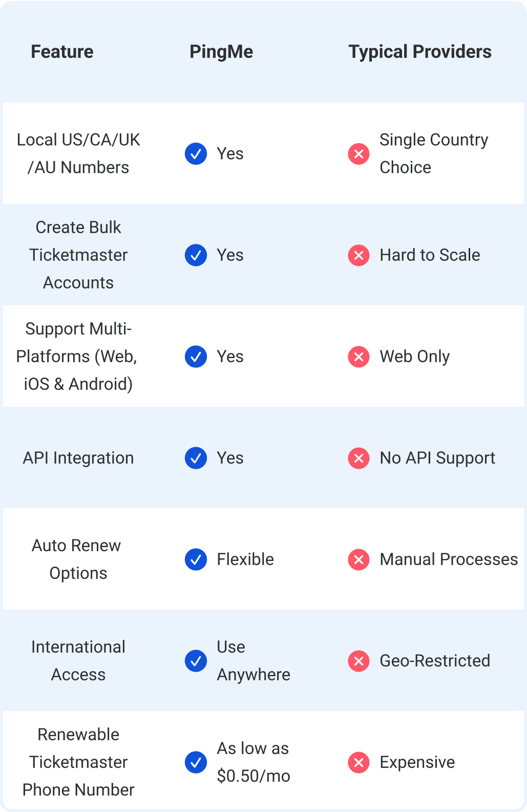Click the blue checkmark in API Integration row

[196, 458]
